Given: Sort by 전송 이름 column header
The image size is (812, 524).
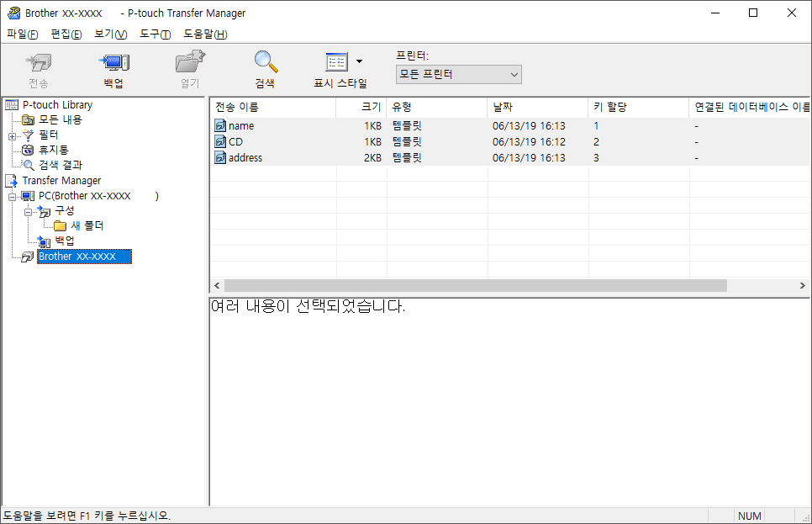Looking at the screenshot, I should (x=273, y=107).
